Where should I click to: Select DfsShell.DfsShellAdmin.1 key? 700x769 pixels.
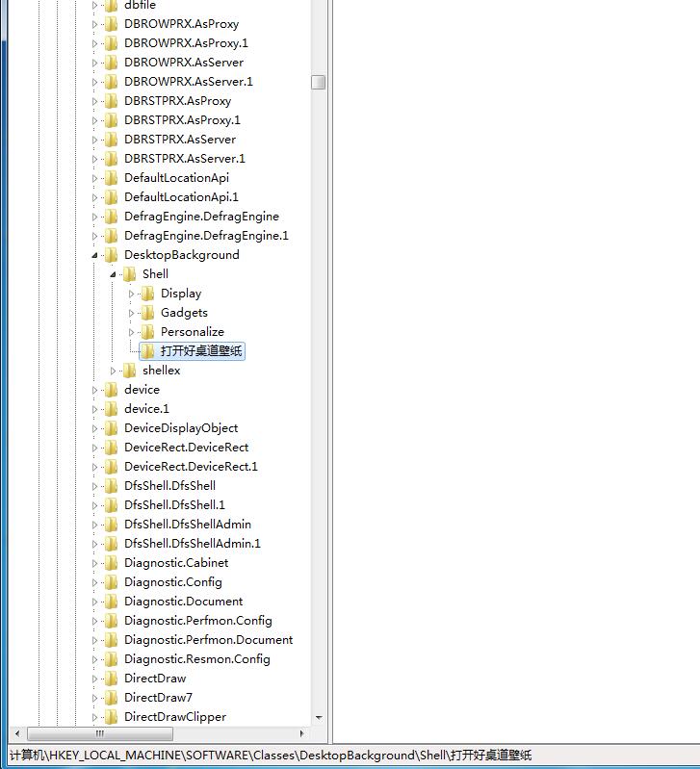tap(193, 544)
